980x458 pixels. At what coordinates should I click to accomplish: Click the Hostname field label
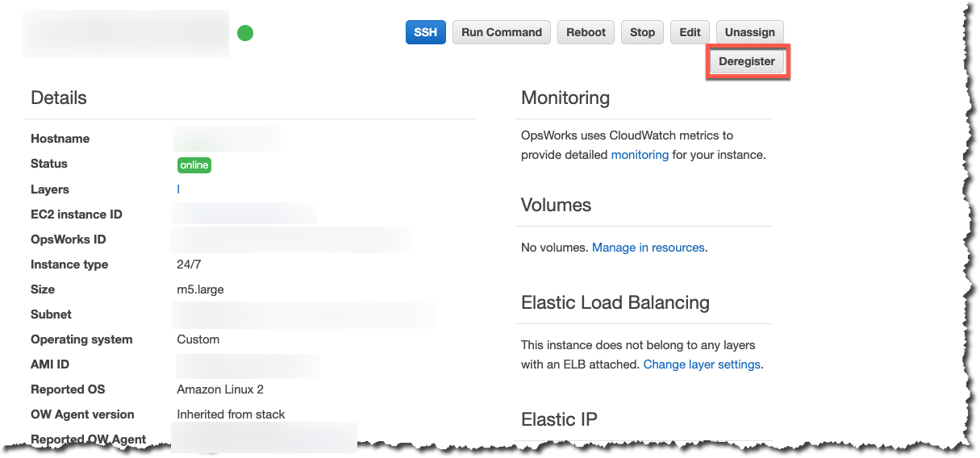coord(60,139)
